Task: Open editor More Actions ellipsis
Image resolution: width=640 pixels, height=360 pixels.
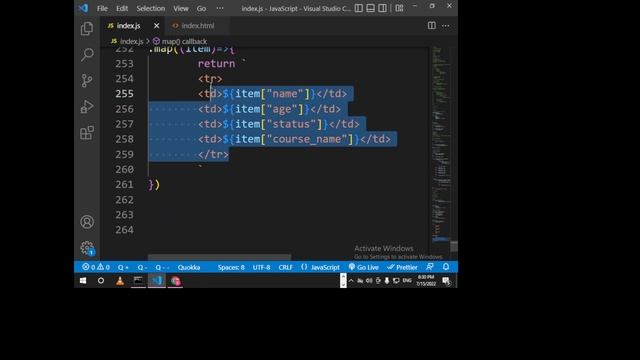Action: [x=445, y=25]
